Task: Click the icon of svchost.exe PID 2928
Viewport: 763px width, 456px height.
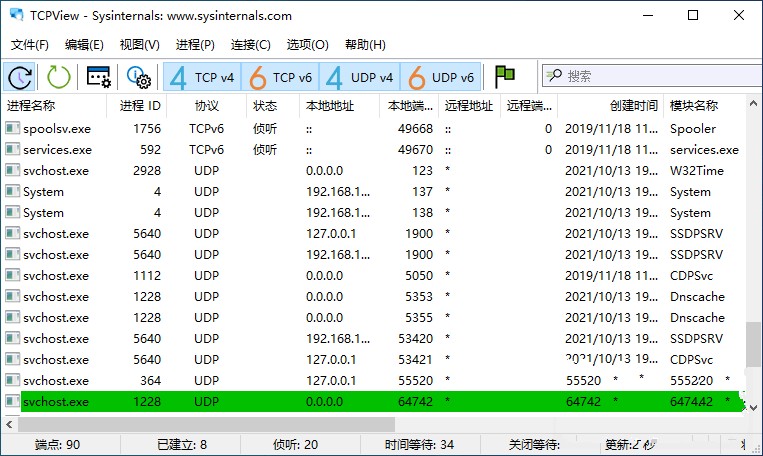Action: point(13,170)
